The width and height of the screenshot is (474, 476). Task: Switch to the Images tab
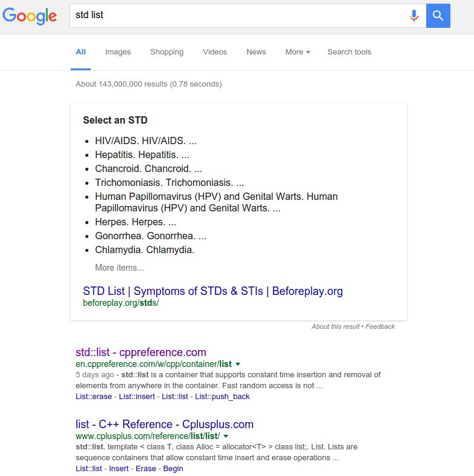coord(118,52)
